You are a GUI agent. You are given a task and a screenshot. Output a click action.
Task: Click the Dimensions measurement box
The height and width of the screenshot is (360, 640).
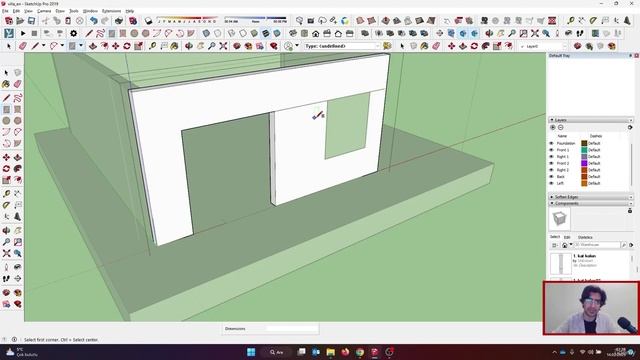291,329
